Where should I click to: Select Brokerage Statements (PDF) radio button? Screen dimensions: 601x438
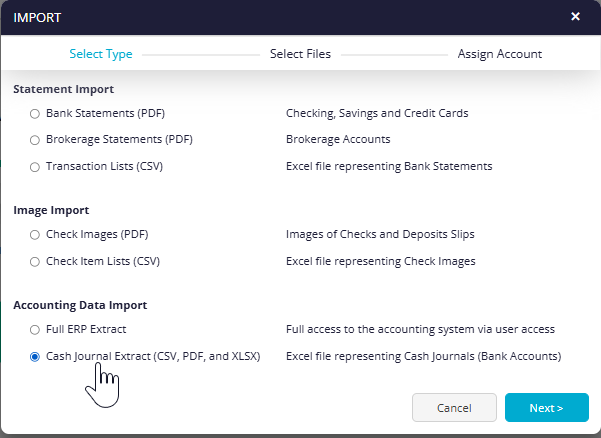(35, 140)
